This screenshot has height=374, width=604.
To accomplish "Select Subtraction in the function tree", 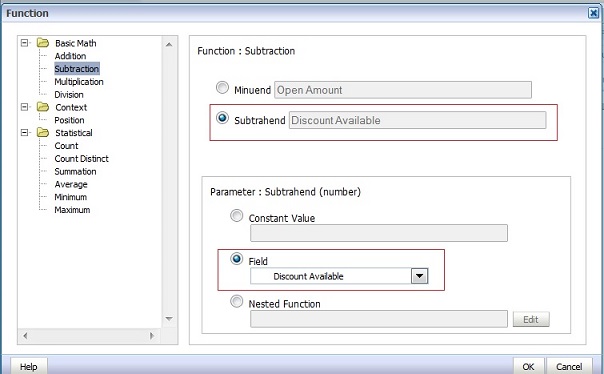I will (x=77, y=69).
